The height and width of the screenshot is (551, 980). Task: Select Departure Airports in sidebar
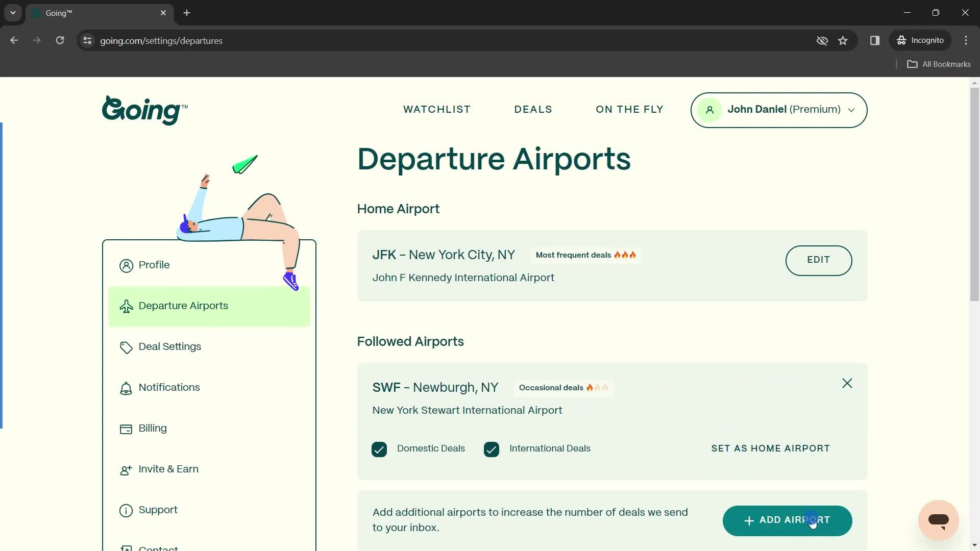209,306
